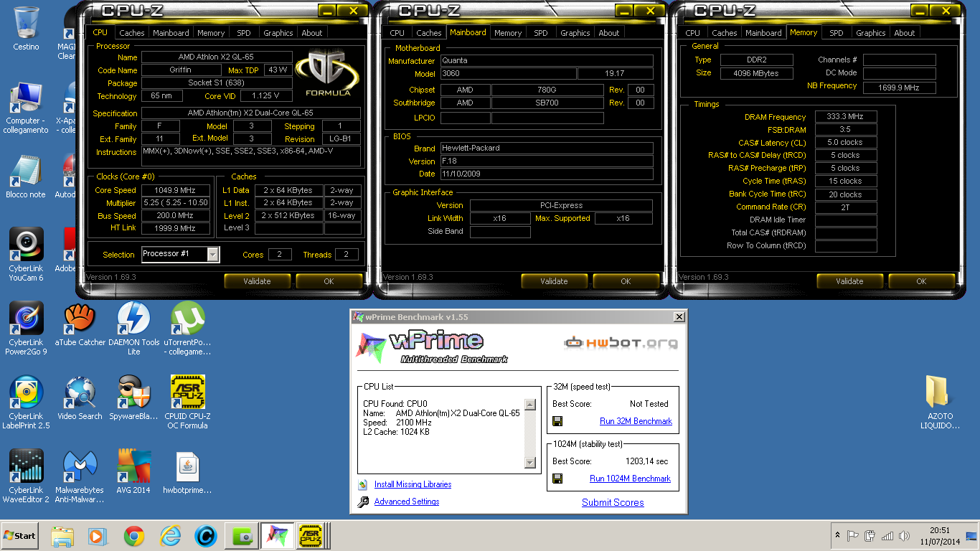Switch to CPU-Z taskbar button

[313, 536]
